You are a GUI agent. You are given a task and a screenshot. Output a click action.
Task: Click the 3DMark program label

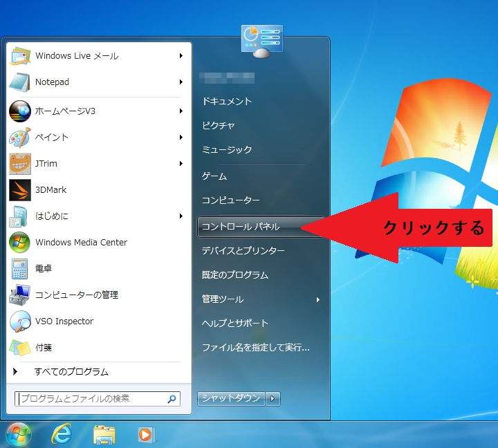click(50, 190)
